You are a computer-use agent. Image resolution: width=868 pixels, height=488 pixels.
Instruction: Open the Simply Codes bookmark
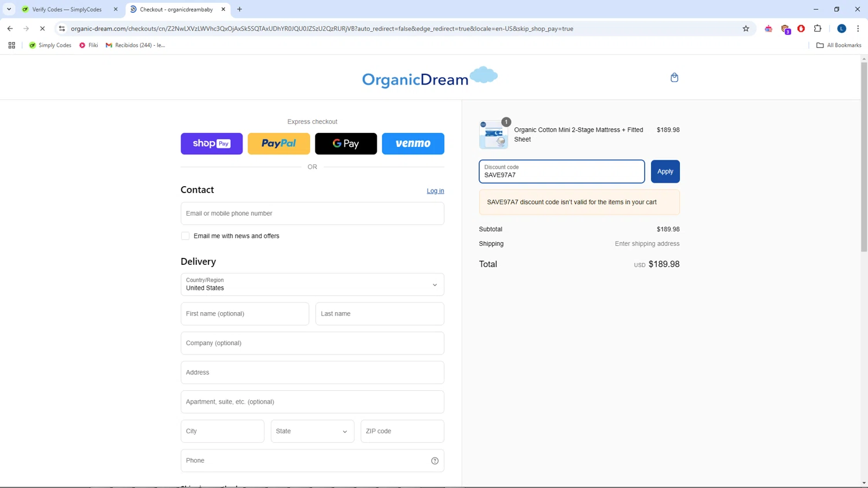pyautogui.click(x=50, y=45)
